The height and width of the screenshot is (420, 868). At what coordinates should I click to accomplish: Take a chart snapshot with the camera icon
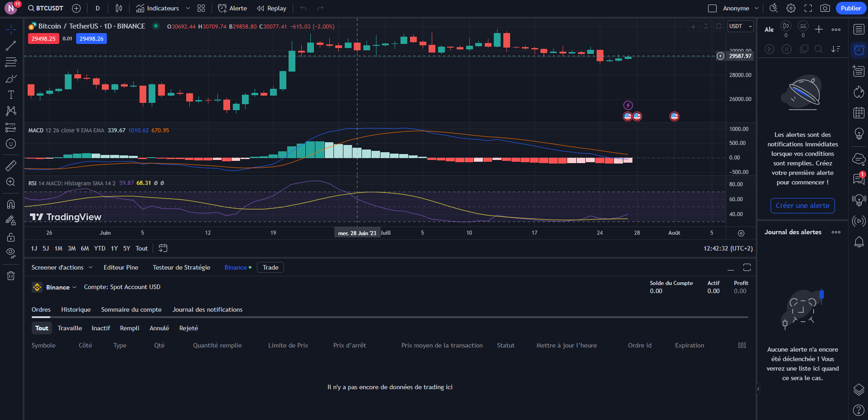click(825, 8)
